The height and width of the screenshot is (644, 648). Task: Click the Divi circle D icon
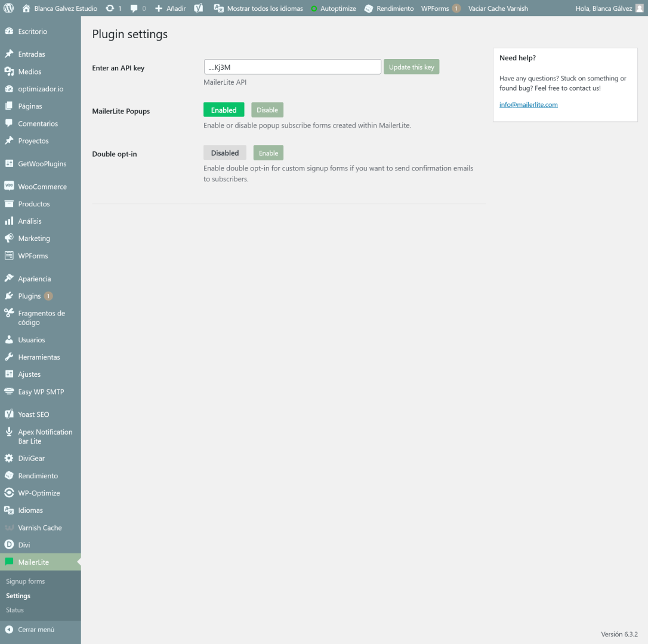point(9,544)
